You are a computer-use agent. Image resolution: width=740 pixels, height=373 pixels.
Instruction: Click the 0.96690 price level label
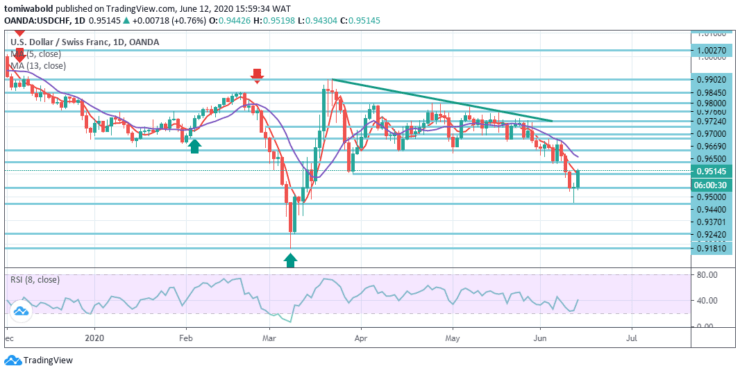coord(713,146)
